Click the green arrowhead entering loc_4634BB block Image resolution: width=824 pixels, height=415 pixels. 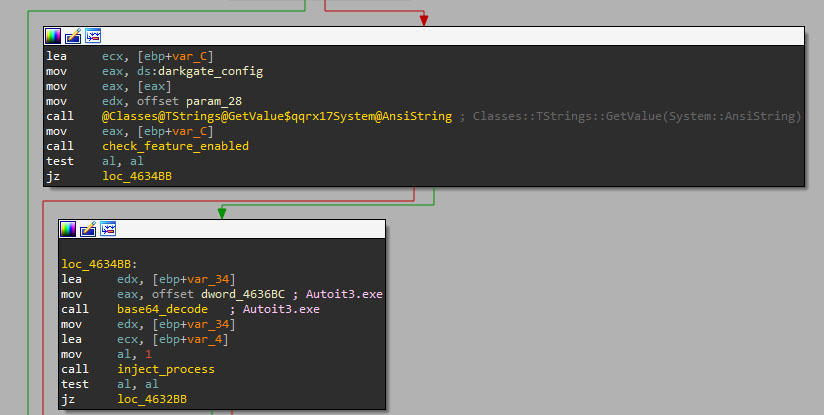point(222,212)
